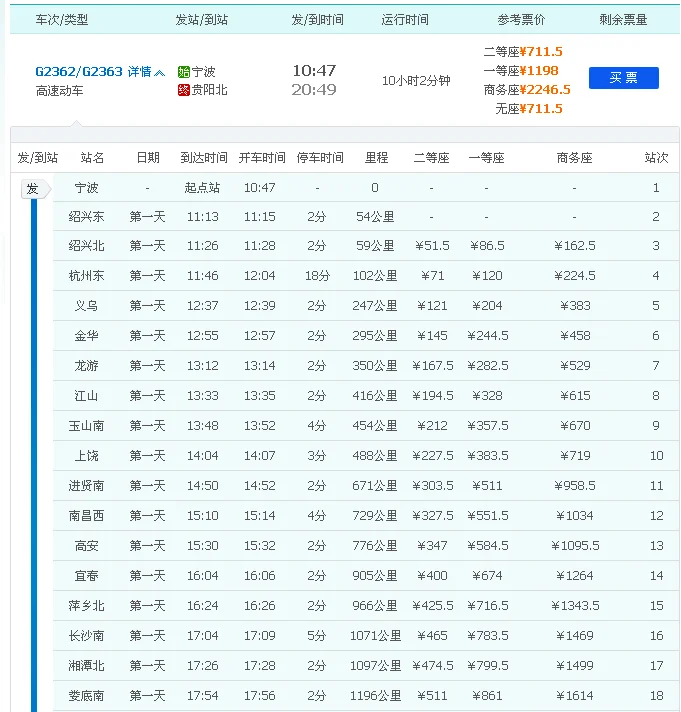Click the 发 departure marker tag

tap(35, 189)
